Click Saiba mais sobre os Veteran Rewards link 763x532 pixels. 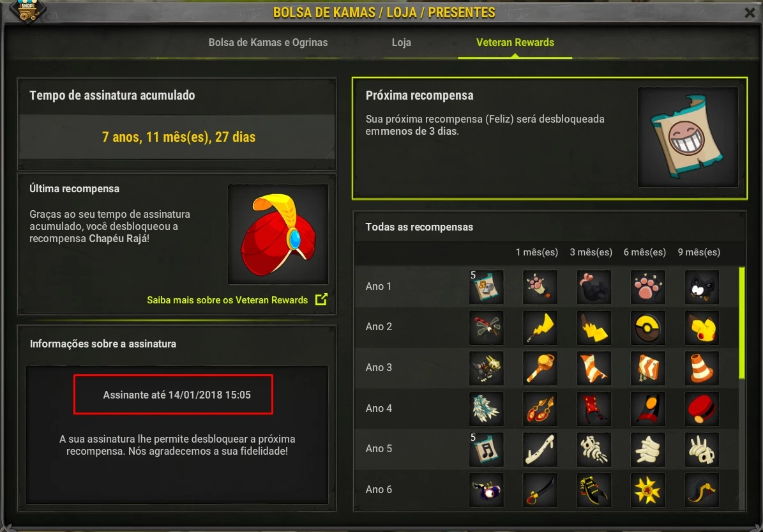point(227,300)
